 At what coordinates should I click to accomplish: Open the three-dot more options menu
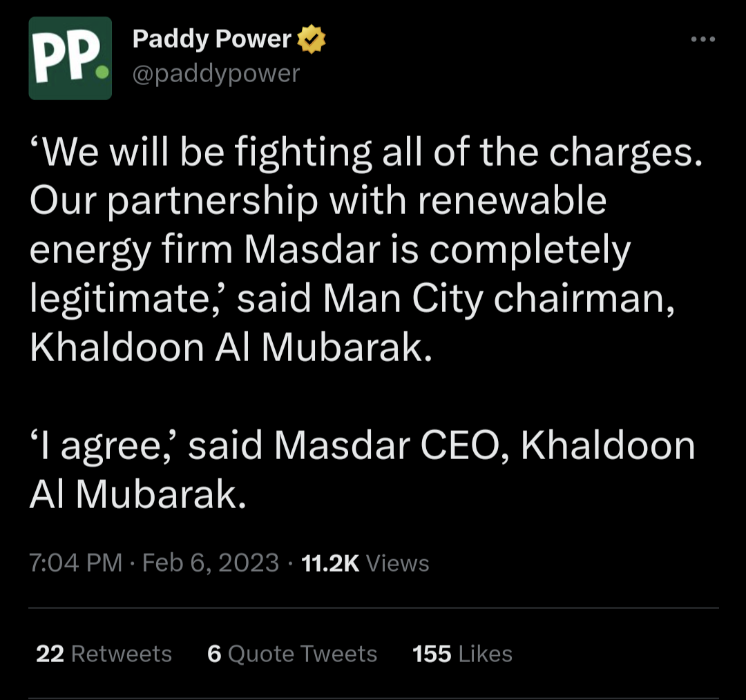point(703,40)
